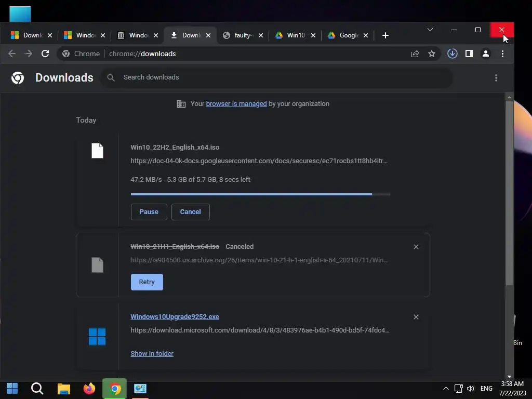Retry the canceled Win10_21H1 download
Screen dimensions: 532x399
pos(147,282)
